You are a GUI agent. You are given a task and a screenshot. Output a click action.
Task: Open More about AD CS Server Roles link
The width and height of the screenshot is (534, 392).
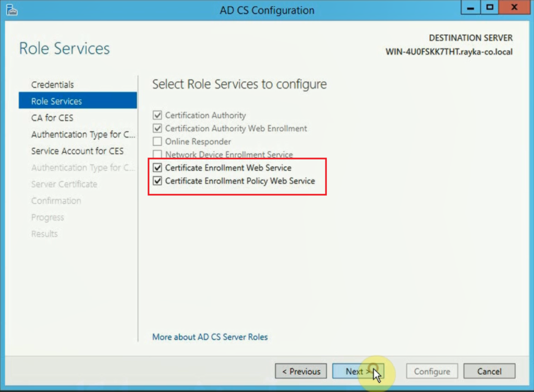210,337
